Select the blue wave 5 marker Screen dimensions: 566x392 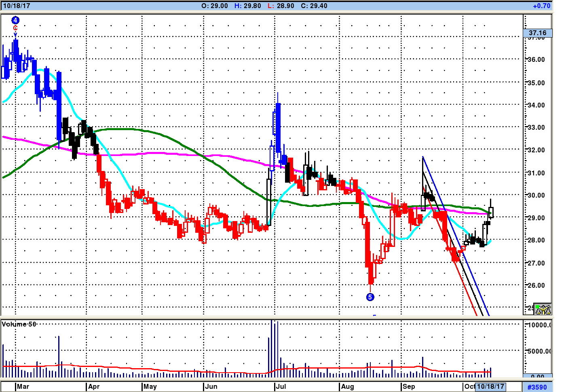(370, 297)
